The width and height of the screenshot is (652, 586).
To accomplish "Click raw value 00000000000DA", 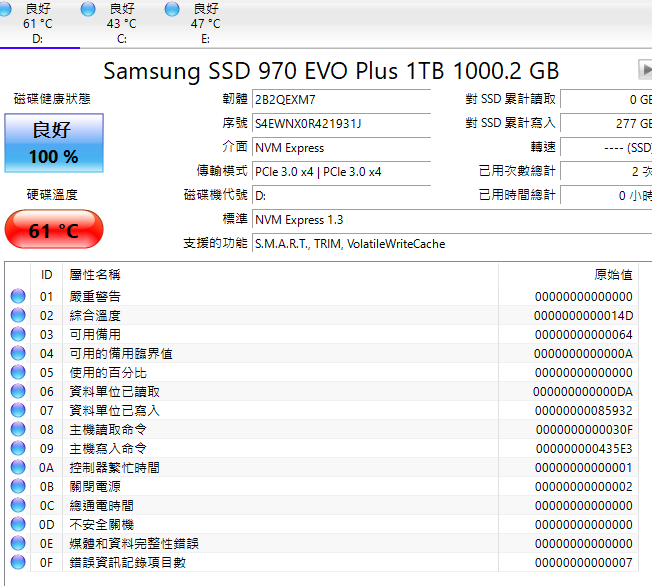I will tap(583, 392).
